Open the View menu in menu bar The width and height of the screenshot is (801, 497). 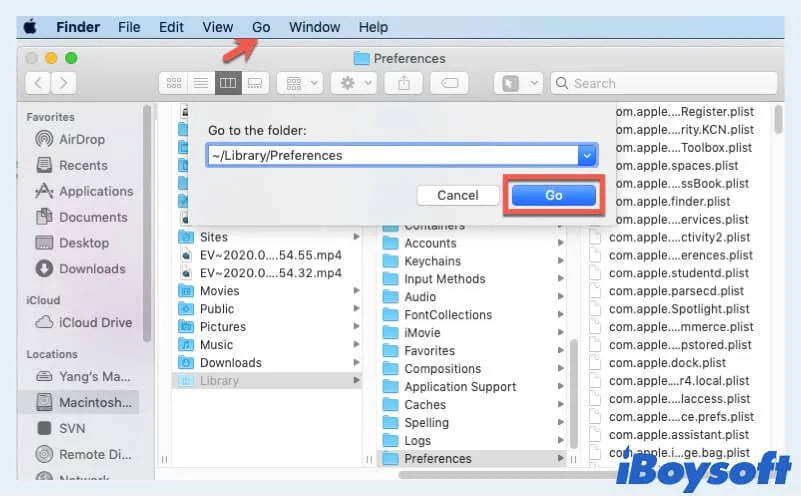coord(217,27)
